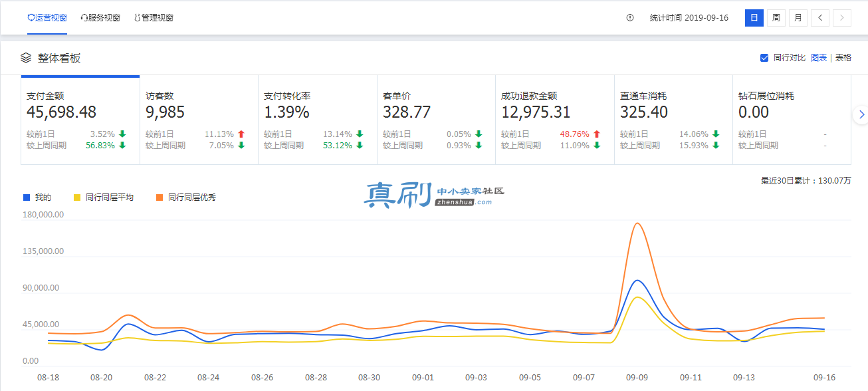Toggle the 同行同层平均 legend series

pos(103,197)
